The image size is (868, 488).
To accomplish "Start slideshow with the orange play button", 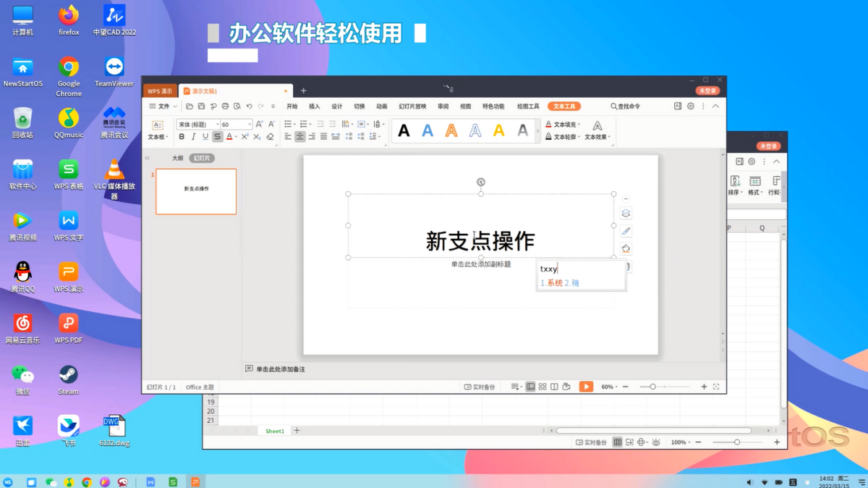I will pyautogui.click(x=586, y=387).
